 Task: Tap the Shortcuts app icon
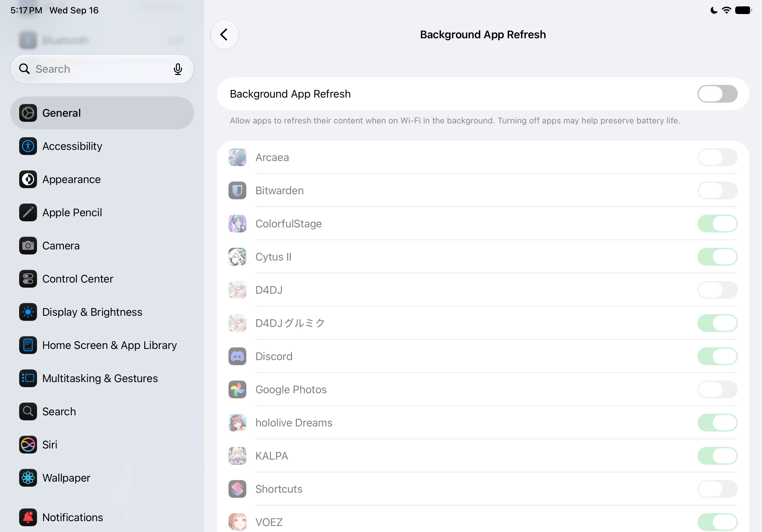[237, 489]
